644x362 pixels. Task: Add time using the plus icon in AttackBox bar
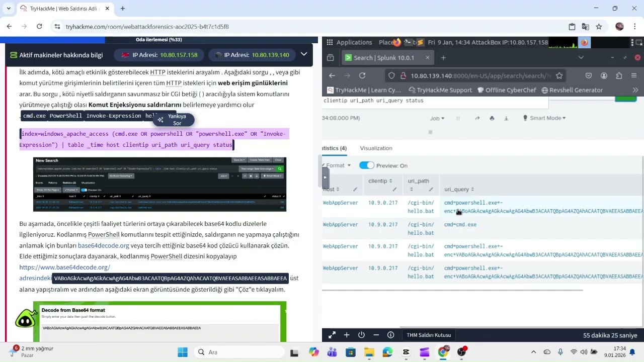click(347, 335)
